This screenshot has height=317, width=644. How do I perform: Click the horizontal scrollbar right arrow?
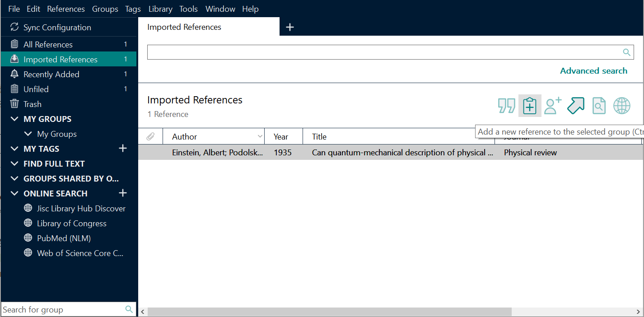(x=639, y=312)
